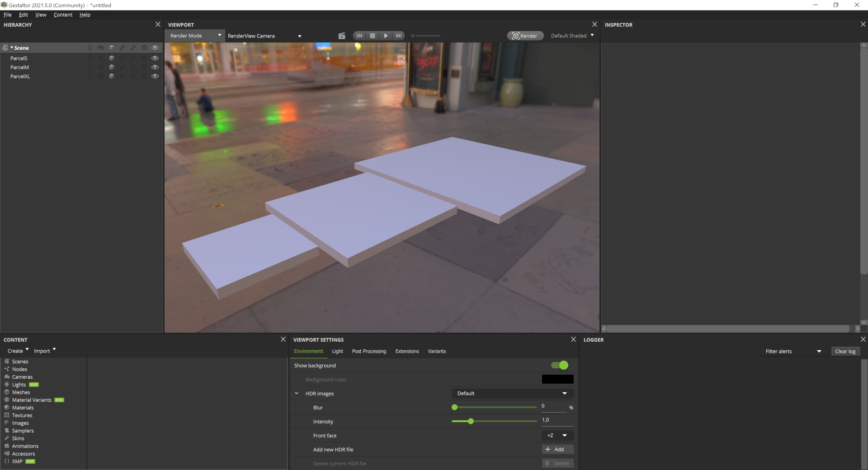Viewport: 868px width, 470px height.
Task: Hide the ParcelM node
Action: tap(155, 67)
